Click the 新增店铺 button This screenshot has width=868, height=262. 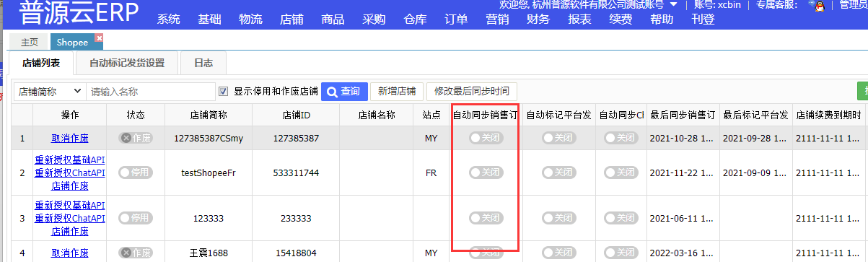(x=397, y=92)
